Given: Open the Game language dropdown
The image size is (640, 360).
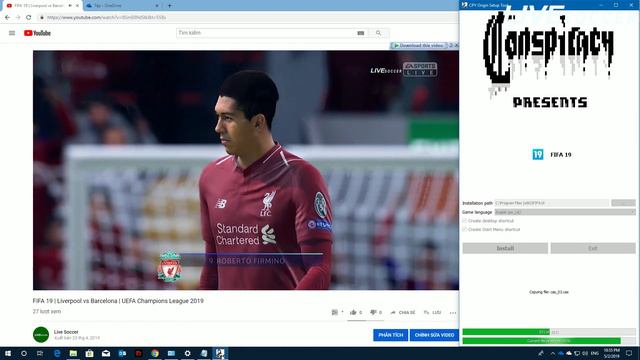Looking at the screenshot, I should pos(565,212).
